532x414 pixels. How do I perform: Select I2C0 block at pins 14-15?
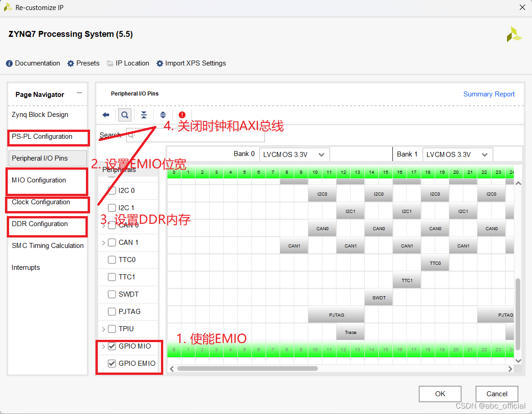point(379,193)
